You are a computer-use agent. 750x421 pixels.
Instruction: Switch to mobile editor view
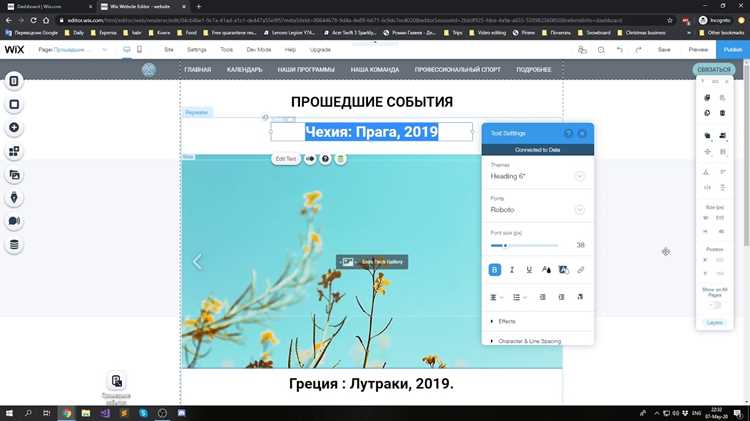[x=139, y=49]
